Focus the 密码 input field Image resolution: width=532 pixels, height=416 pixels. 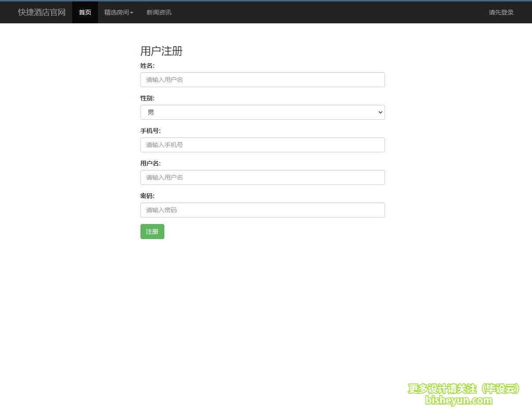coord(262,210)
